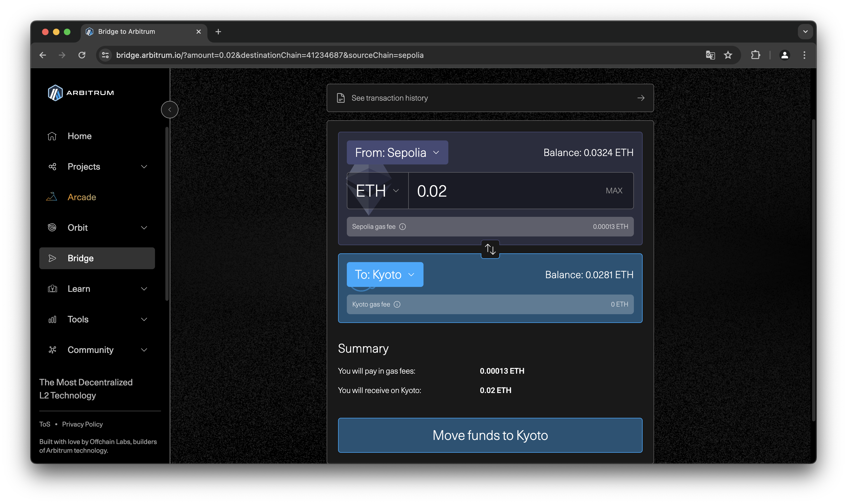This screenshot has width=847, height=504.
Task: Click the Tools bar-chart icon
Action: 52,319
